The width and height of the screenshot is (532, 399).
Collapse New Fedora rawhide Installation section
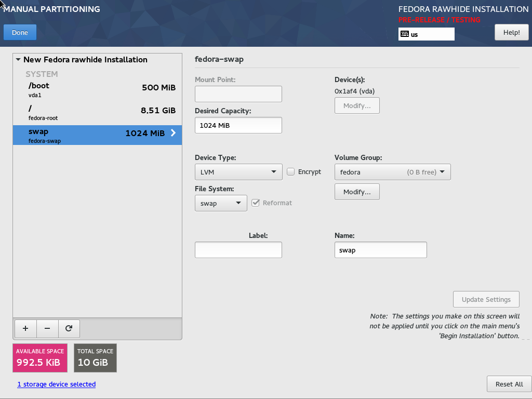[x=18, y=59]
